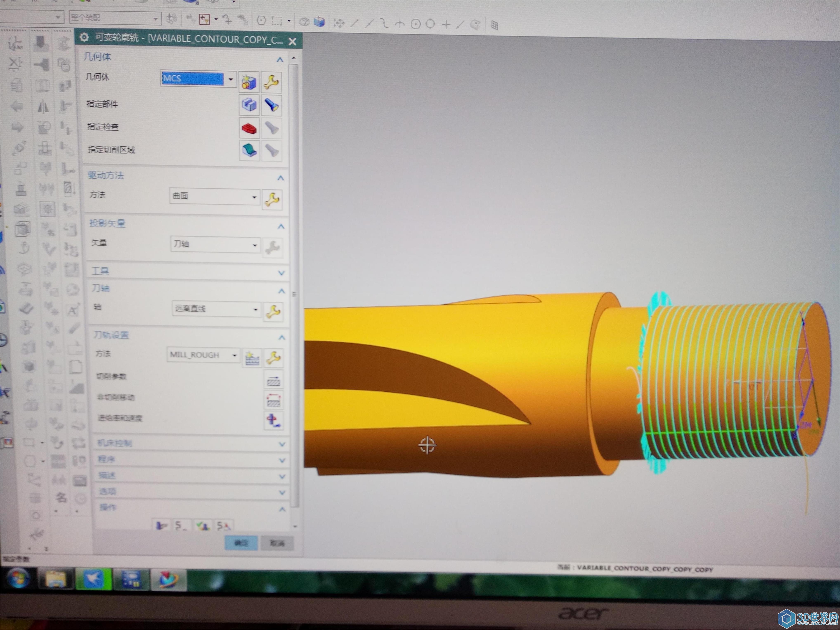Select cut area icon for 指定切削区域
The image size is (840, 630).
[x=250, y=150]
